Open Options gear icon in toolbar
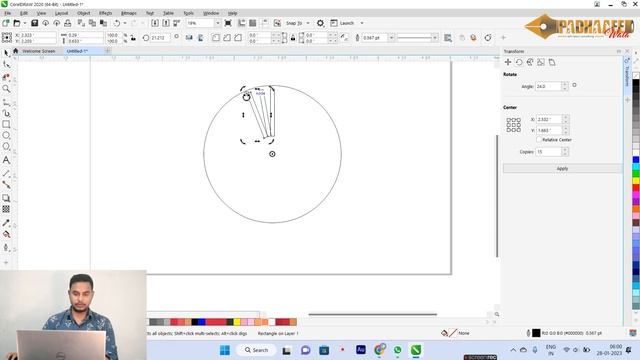Image resolution: width=640 pixels, height=360 pixels. point(320,23)
